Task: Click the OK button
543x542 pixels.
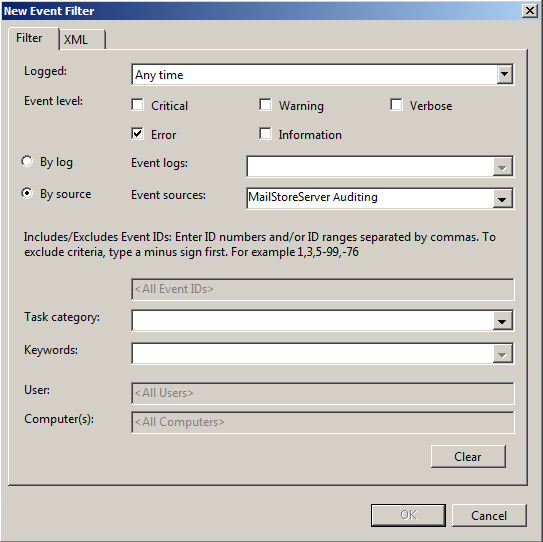Action: (x=408, y=515)
